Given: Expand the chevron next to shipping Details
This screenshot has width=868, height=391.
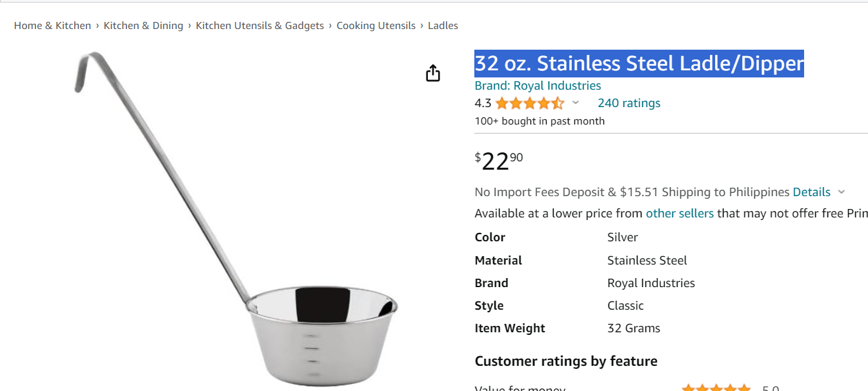Looking at the screenshot, I should (x=841, y=192).
